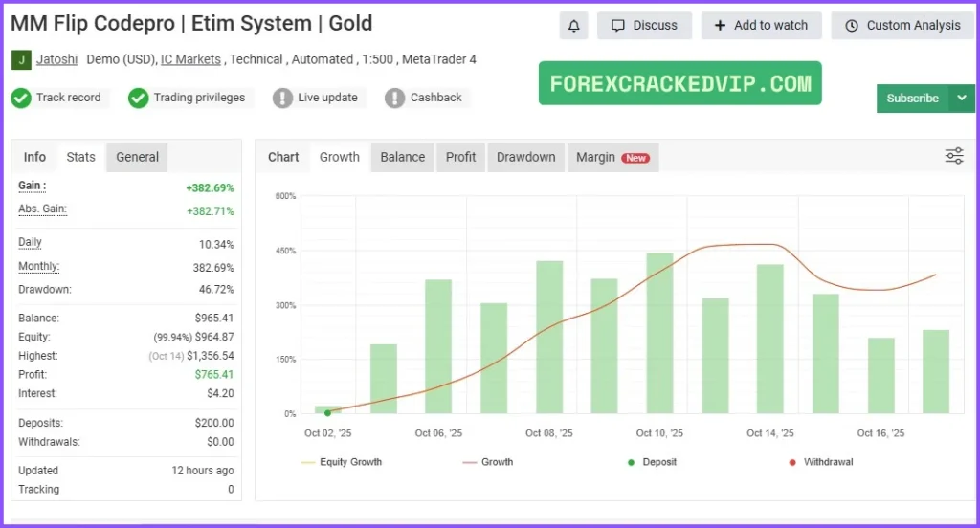Viewport: 980px width, 528px height.
Task: Expand the Subscribe dropdown arrow
Action: [x=961, y=99]
